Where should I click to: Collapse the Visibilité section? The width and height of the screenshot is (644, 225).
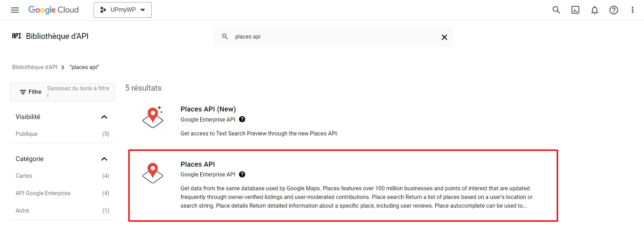pyautogui.click(x=104, y=117)
